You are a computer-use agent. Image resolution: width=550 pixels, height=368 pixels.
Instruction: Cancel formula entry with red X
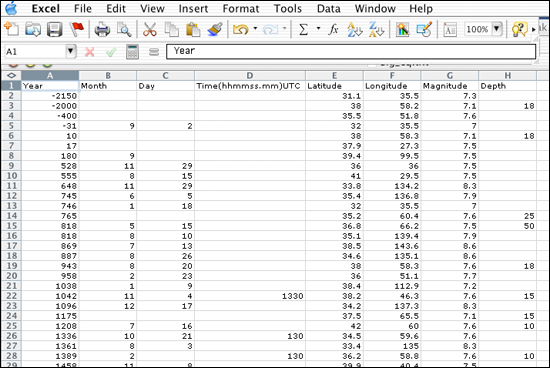pyautogui.click(x=89, y=52)
